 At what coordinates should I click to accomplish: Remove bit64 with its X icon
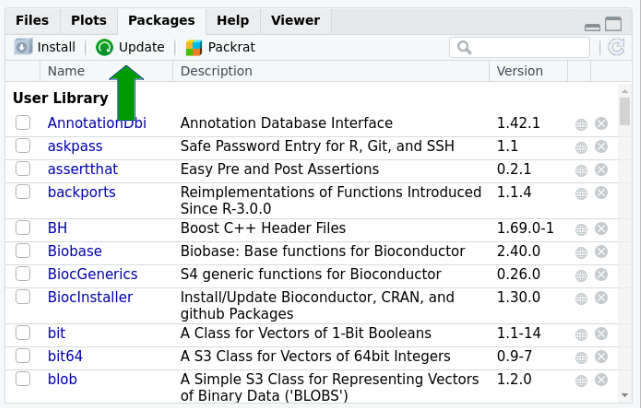pyautogui.click(x=601, y=357)
